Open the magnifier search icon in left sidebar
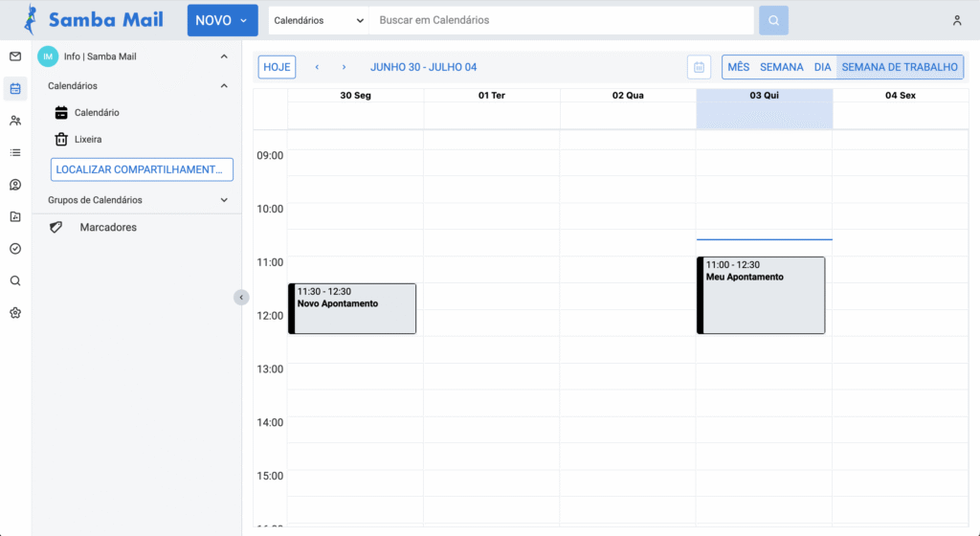This screenshot has height=536, width=980. pyautogui.click(x=15, y=280)
